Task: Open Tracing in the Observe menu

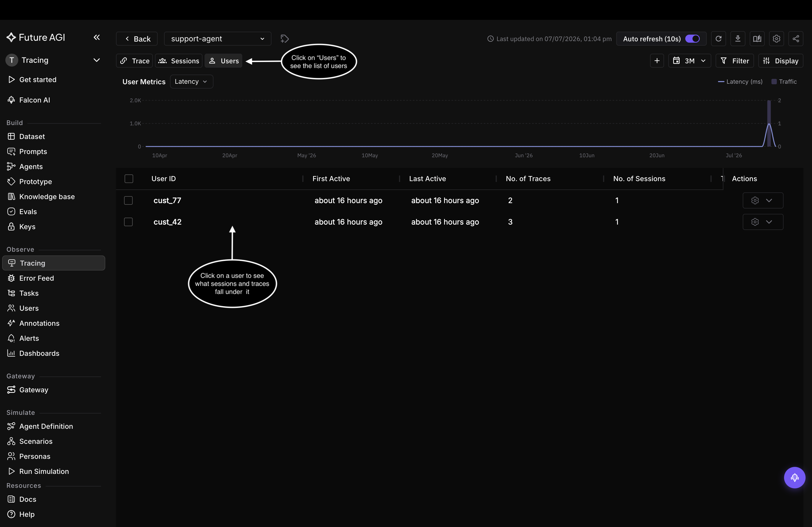Action: coord(53,263)
